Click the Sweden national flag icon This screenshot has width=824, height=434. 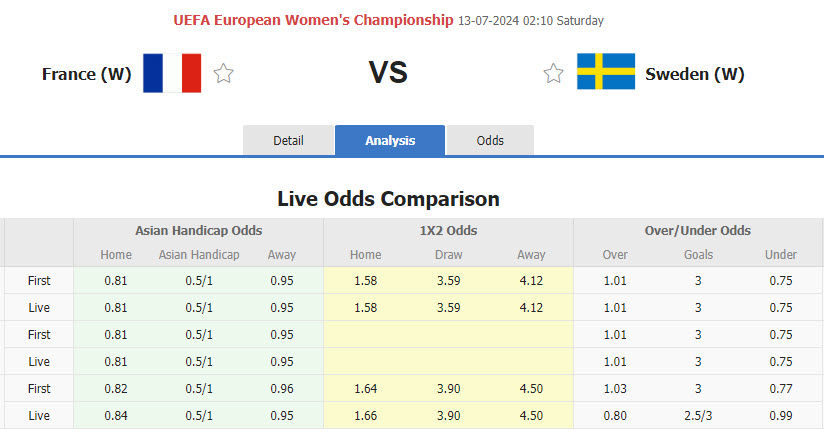(x=605, y=73)
